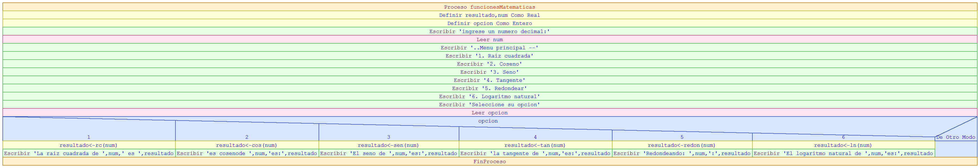Select the 'Proceso funcionesMatematicas' header block
This screenshot has width=980, height=168.
(490, 7)
